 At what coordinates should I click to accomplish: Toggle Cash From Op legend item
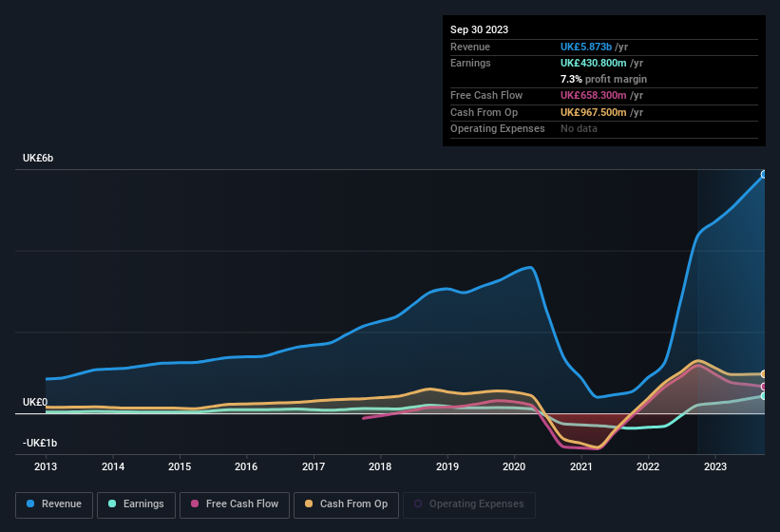click(x=348, y=504)
